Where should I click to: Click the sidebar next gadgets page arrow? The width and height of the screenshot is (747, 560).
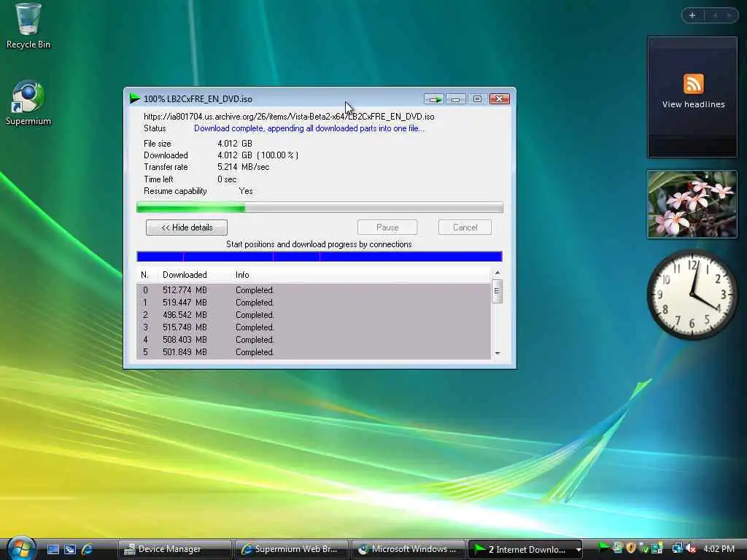click(x=729, y=16)
